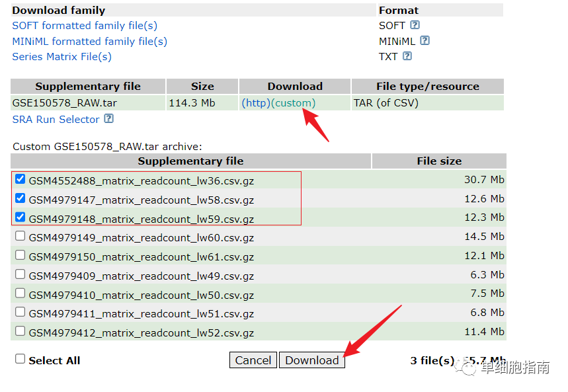Open the Series Matrix File(s) link
Screen dimensions: 568x392
click(62, 57)
